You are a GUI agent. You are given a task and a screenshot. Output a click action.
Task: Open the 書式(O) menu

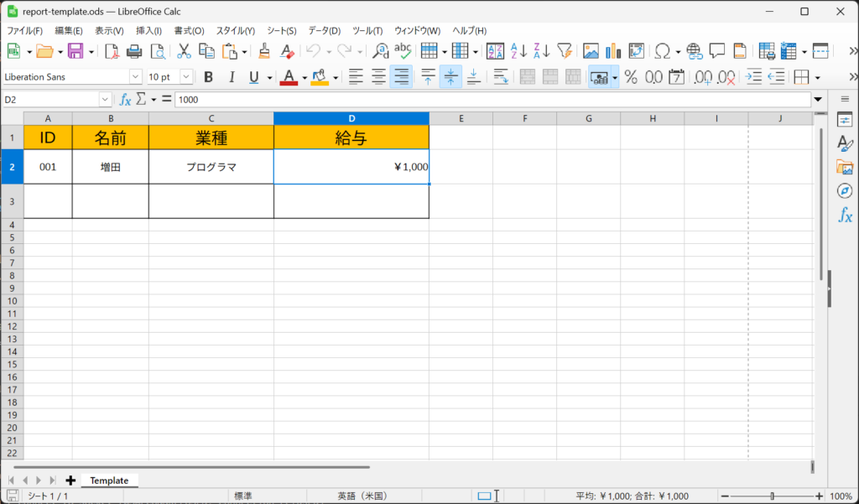[x=189, y=30]
